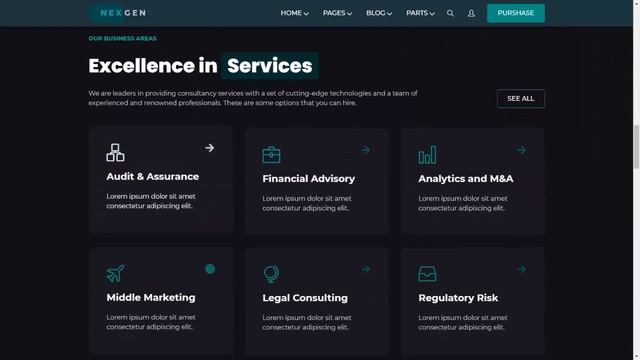Open the PAGES menu item
Image resolution: width=640 pixels, height=360 pixels.
point(334,13)
